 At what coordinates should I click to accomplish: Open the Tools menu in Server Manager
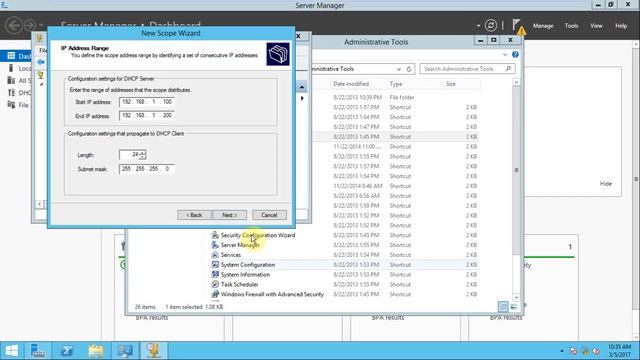(x=571, y=26)
